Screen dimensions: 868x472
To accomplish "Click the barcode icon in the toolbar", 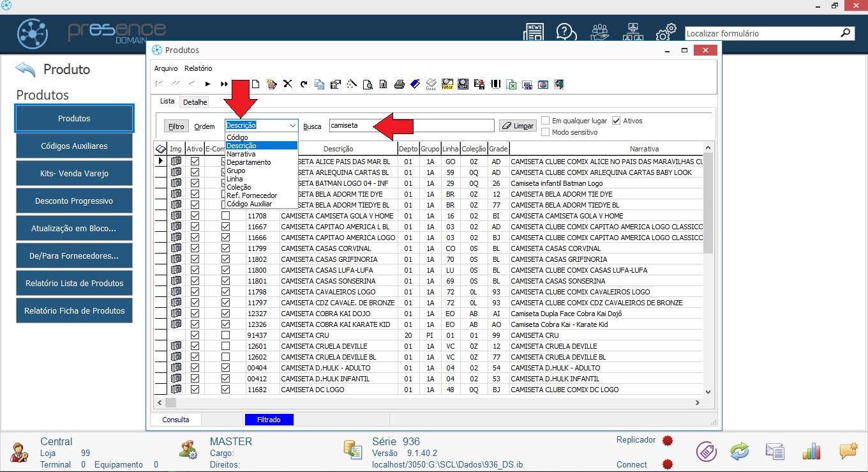I will (495, 84).
